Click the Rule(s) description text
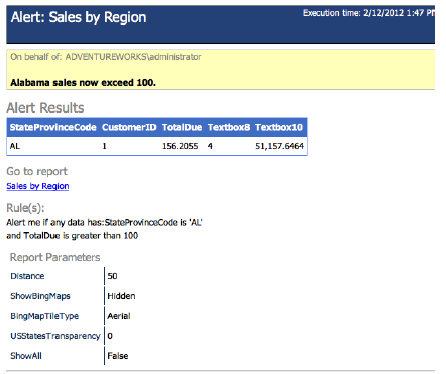 105,229
